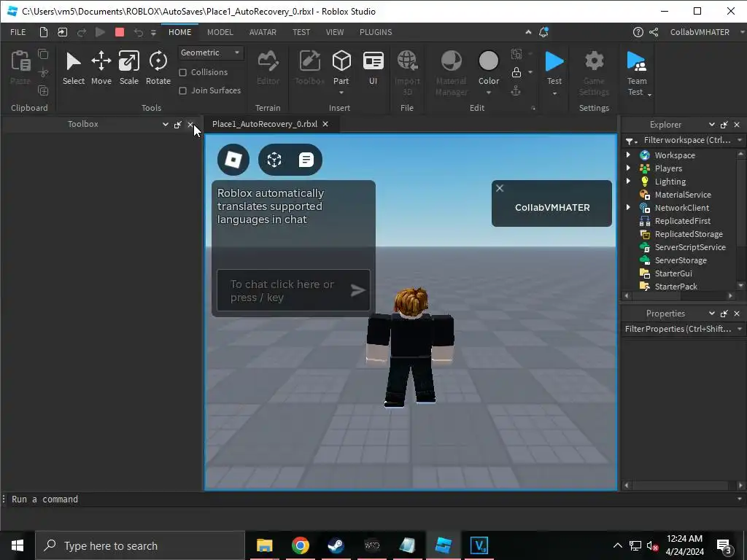Open the Geometric mode dropdown

pyautogui.click(x=211, y=52)
